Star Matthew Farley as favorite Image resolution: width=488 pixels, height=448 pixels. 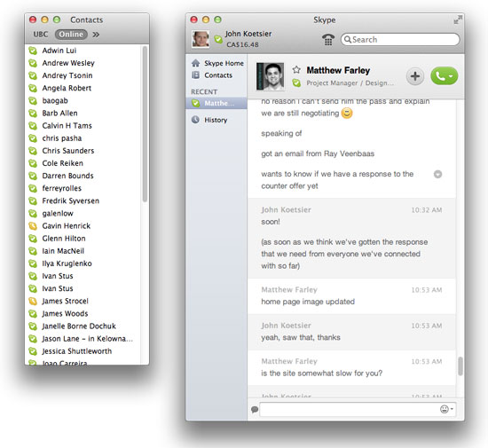(296, 70)
